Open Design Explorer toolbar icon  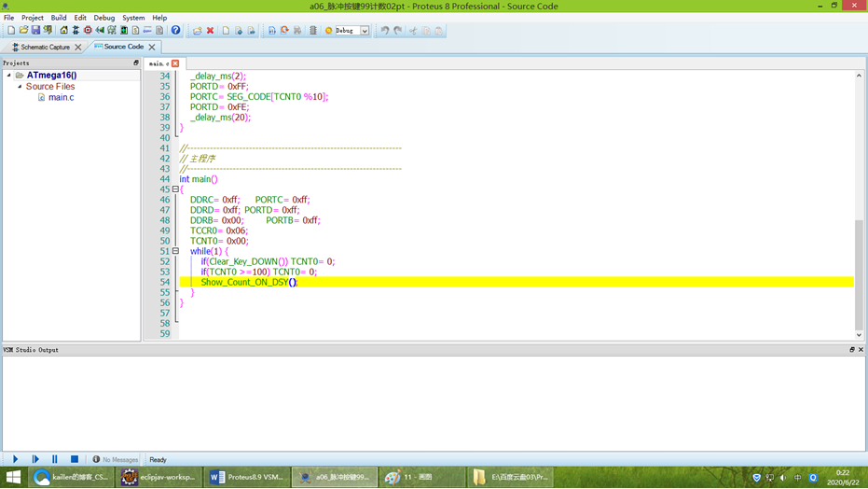coord(124,31)
